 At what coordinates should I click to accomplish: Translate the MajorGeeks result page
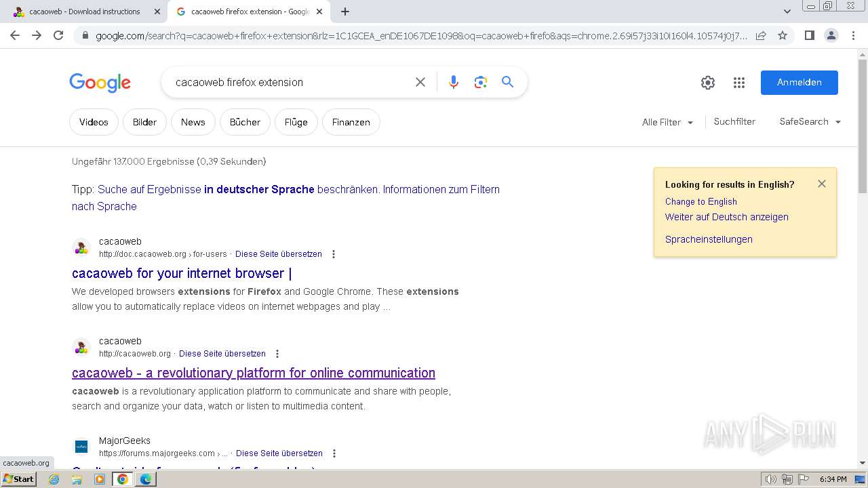(279, 453)
